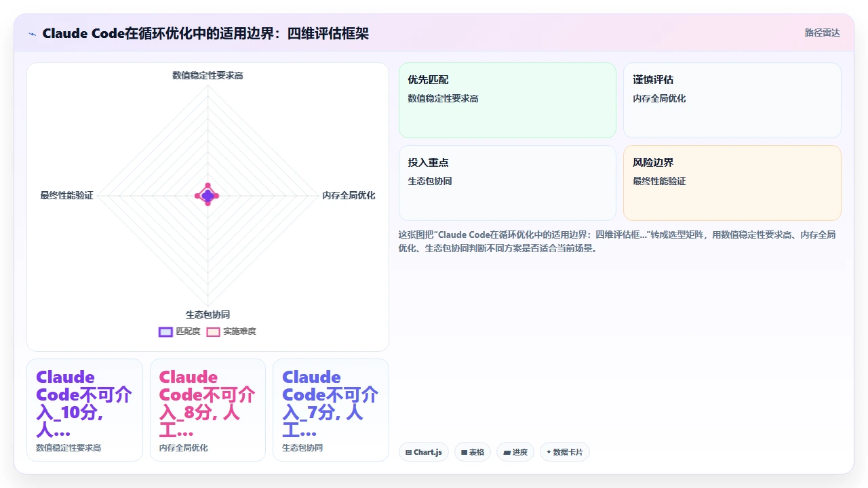Open the 优先匹配 green card
Screen dimensions: 868x488
(507, 100)
